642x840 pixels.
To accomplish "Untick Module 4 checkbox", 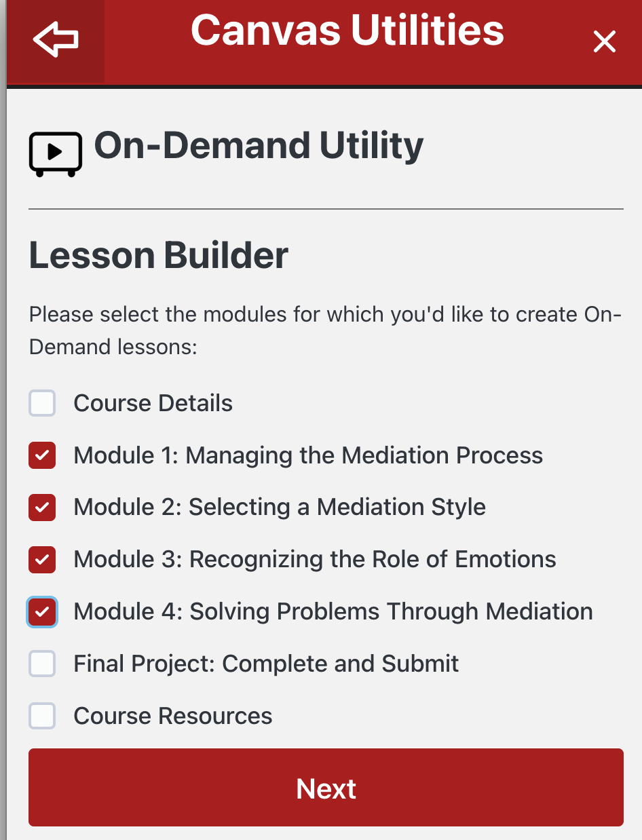I will [x=42, y=612].
